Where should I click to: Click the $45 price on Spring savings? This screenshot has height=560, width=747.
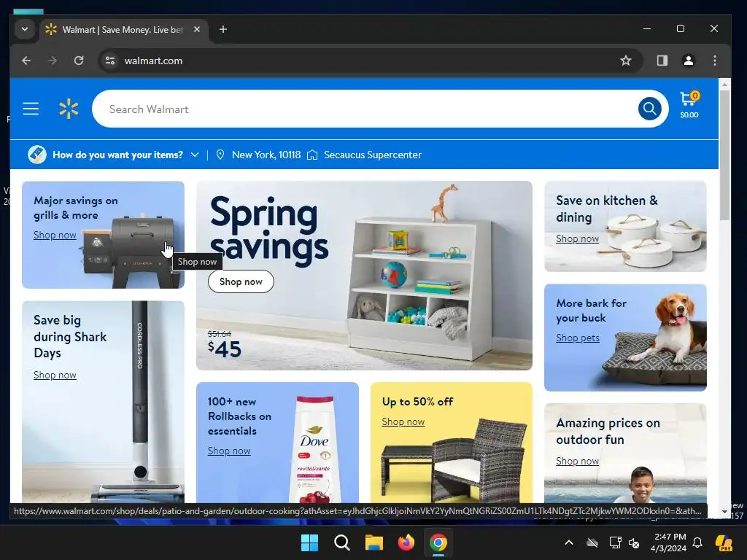click(225, 349)
